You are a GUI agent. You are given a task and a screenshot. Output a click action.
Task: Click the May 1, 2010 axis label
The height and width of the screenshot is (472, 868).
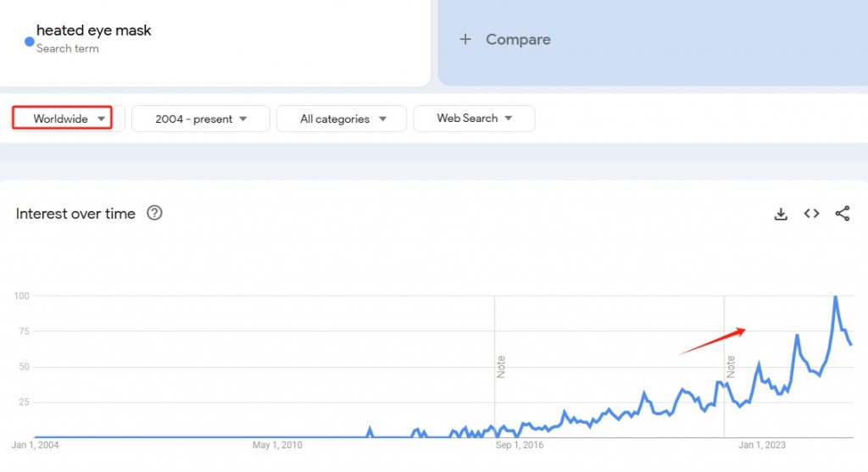tap(277, 444)
